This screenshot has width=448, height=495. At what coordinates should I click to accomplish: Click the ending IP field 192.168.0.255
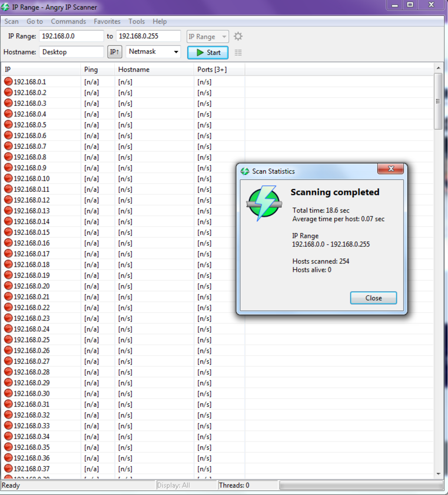(x=148, y=36)
